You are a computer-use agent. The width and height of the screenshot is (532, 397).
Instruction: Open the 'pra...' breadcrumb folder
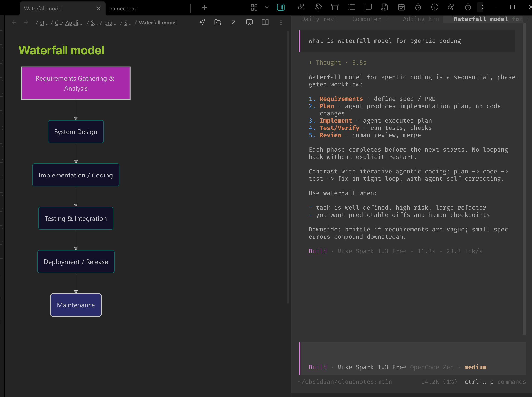pyautogui.click(x=110, y=23)
